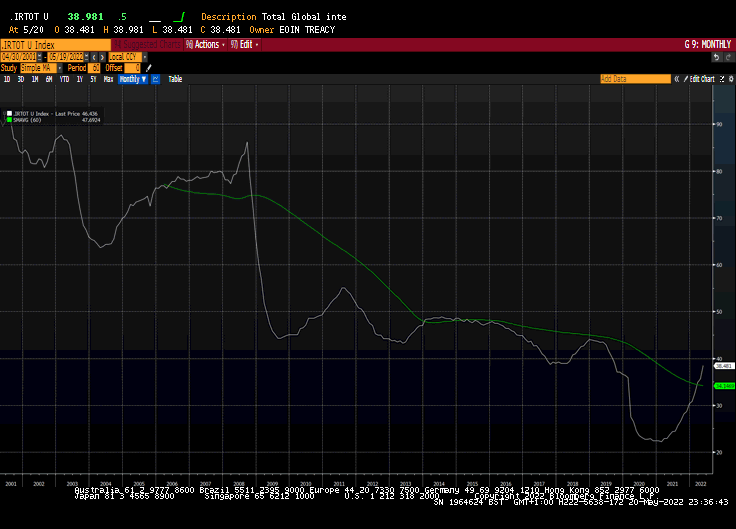Select the Max time range

click(108, 79)
